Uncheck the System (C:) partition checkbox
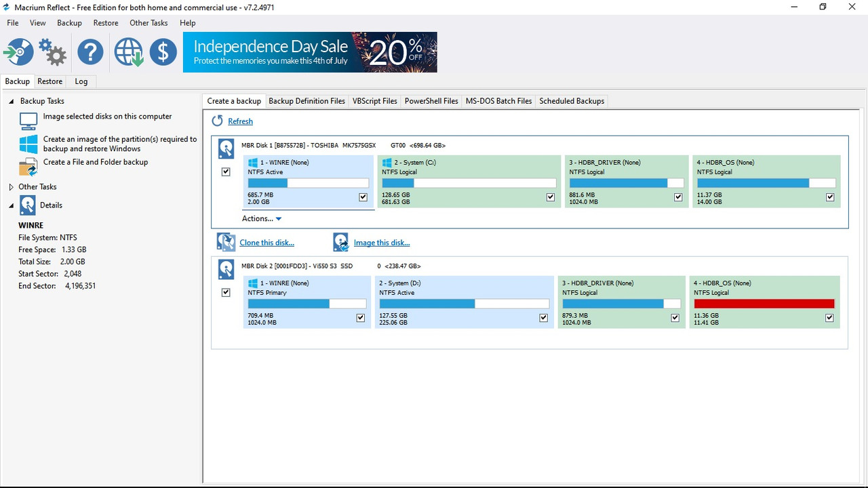 click(551, 197)
